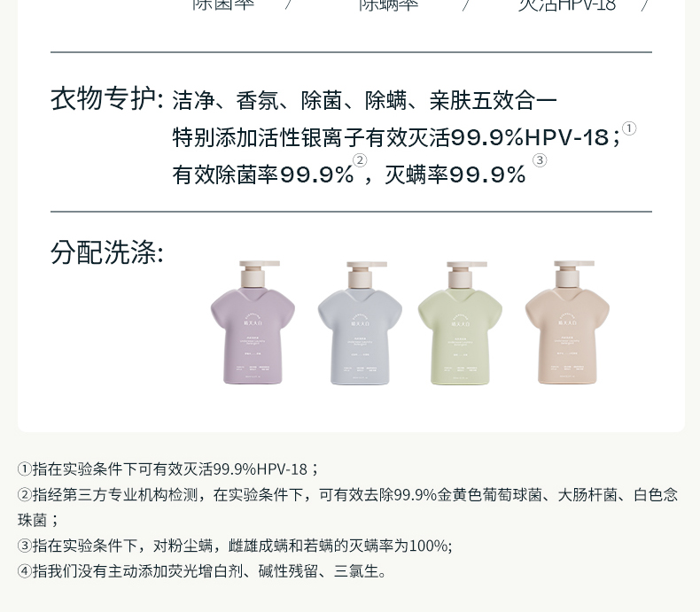
Task: Click the 特别添加活性银离子 text line
Action: pyautogui.click(x=396, y=137)
